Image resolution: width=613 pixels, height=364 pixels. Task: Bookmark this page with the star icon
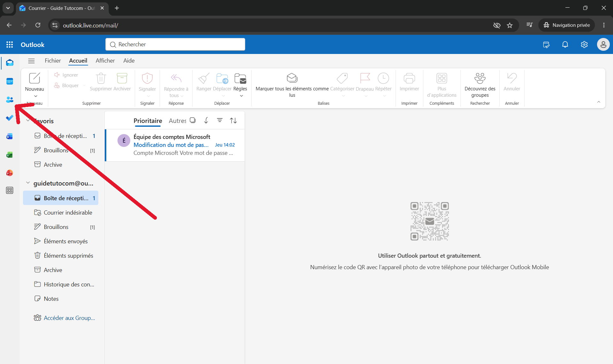(x=510, y=25)
